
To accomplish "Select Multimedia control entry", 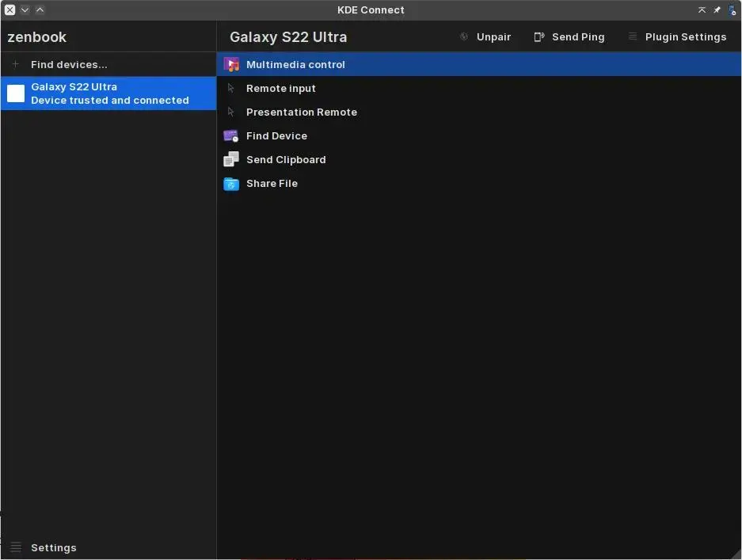I will click(479, 64).
